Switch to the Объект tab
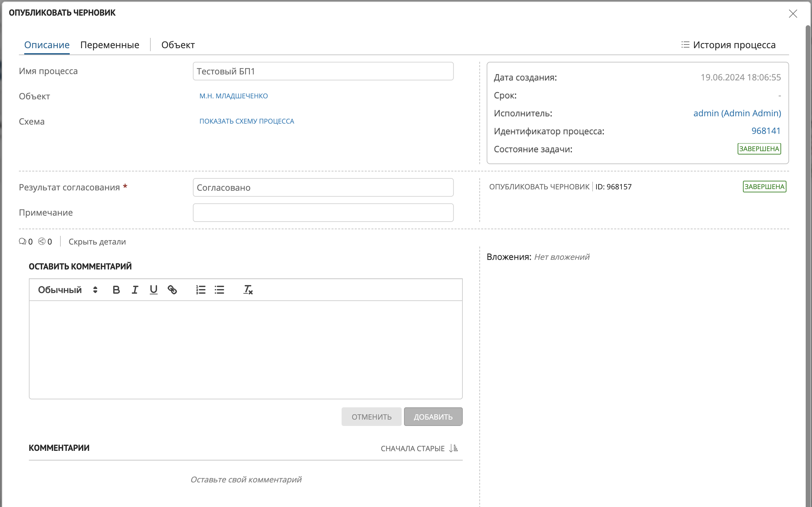812x507 pixels. [178, 45]
